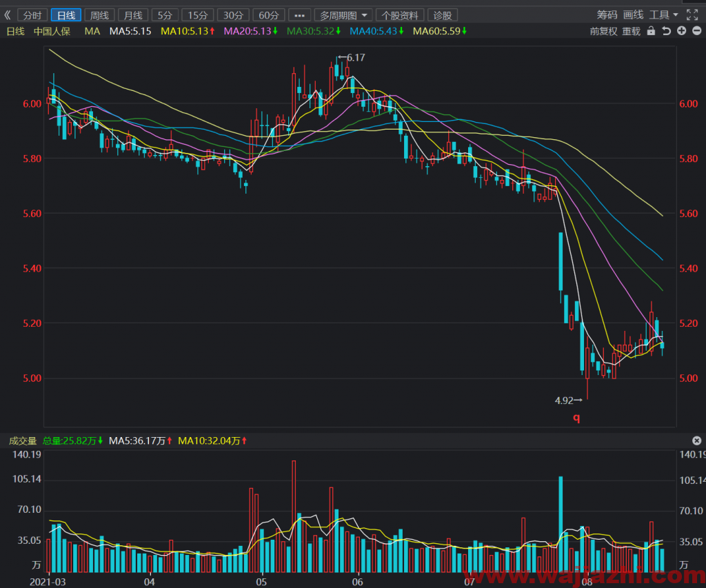This screenshot has width=706, height=588.
Task: Click the 06 month axis label
Action: 358,582
